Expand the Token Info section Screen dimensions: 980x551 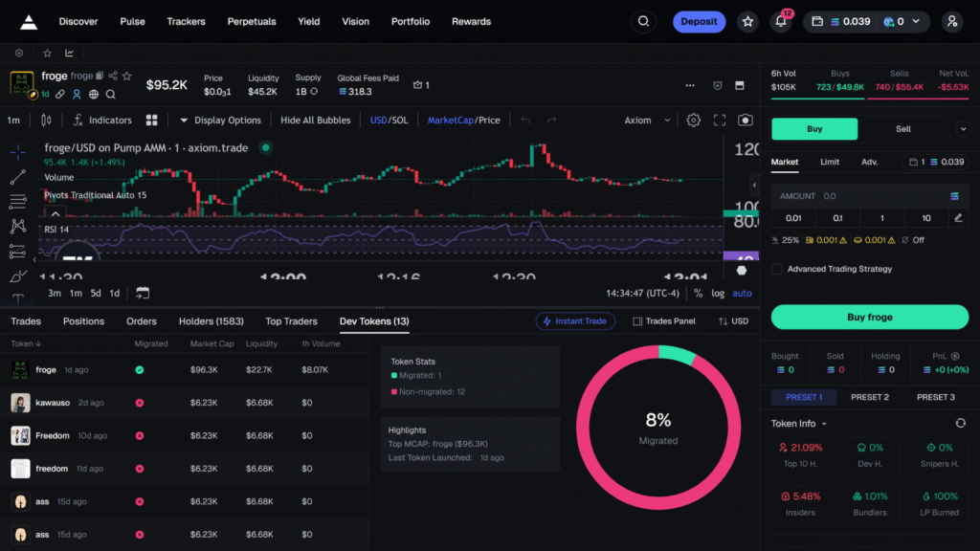(x=798, y=423)
